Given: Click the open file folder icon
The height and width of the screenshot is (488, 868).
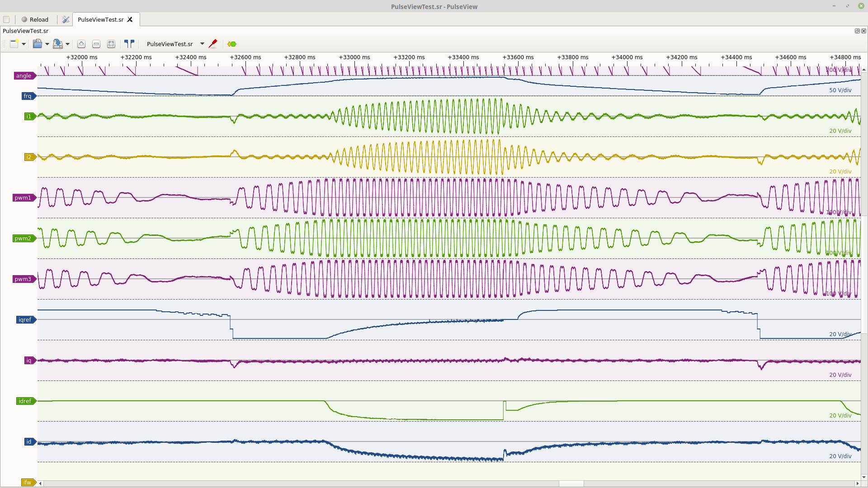Looking at the screenshot, I should 38,44.
